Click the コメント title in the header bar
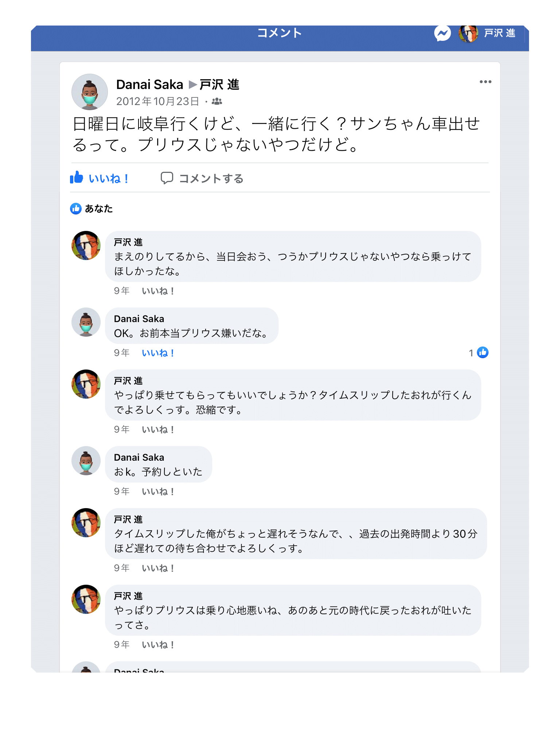The width and height of the screenshot is (560, 747). tap(280, 33)
